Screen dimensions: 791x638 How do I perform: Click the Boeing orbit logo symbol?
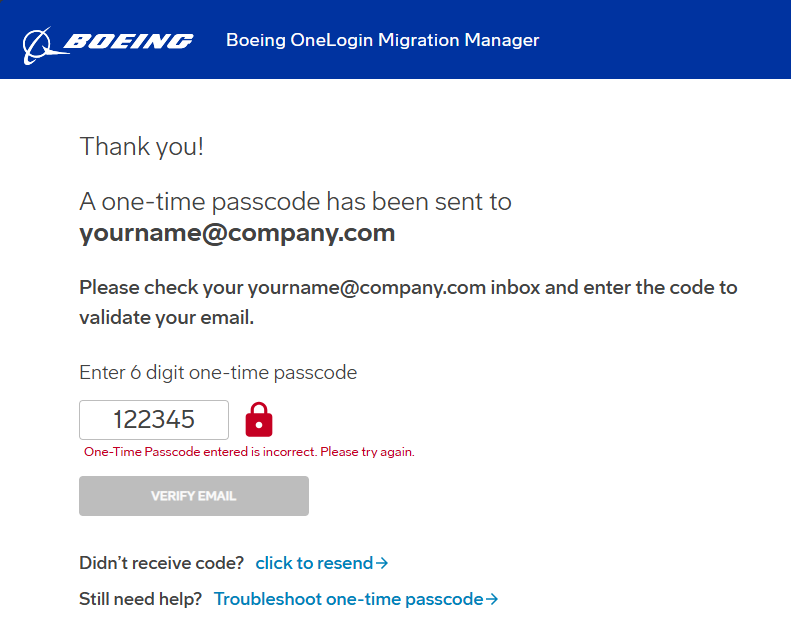pos(39,42)
